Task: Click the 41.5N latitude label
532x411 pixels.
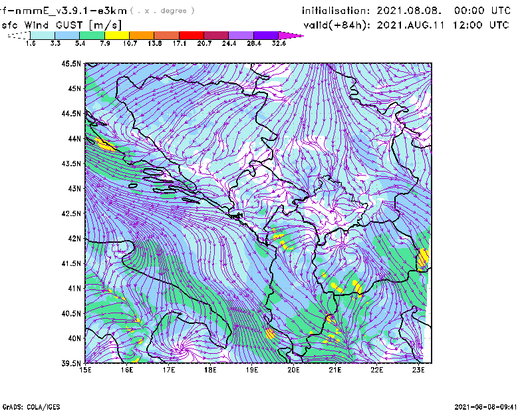Action: (71, 264)
